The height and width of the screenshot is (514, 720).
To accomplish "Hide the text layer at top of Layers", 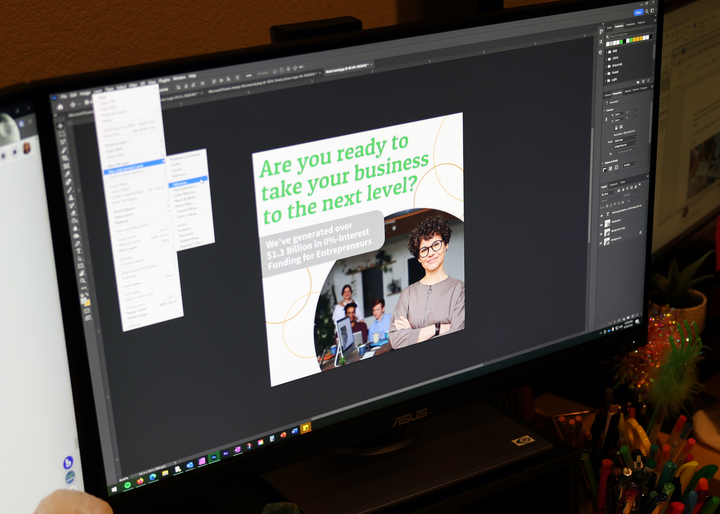I will 602,216.
